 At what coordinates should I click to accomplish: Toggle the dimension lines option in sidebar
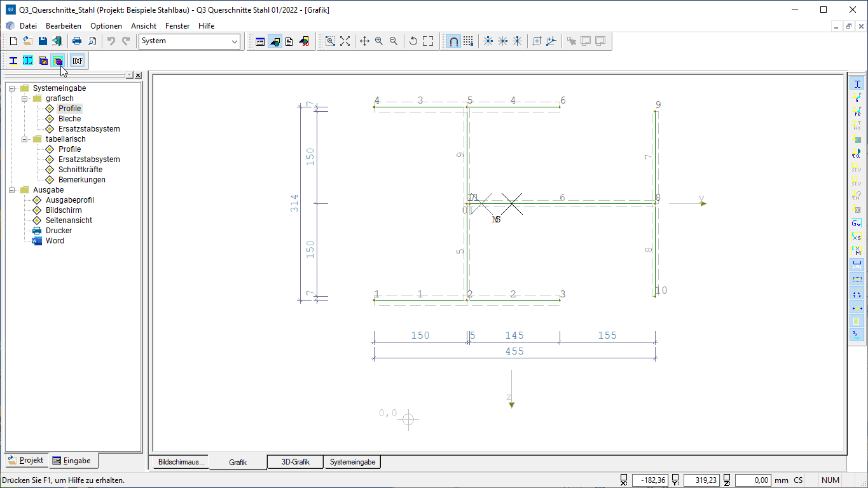(x=857, y=266)
